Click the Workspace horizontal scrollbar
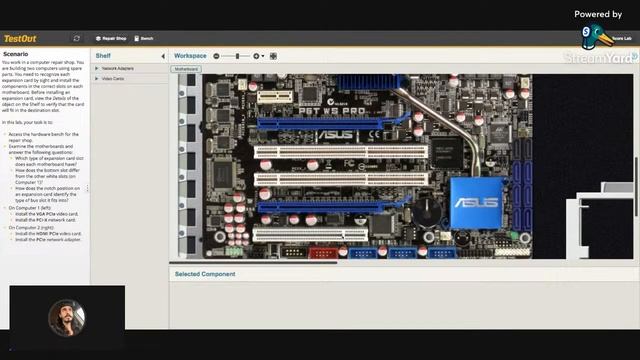The width and height of the screenshot is (640, 360). (253, 263)
